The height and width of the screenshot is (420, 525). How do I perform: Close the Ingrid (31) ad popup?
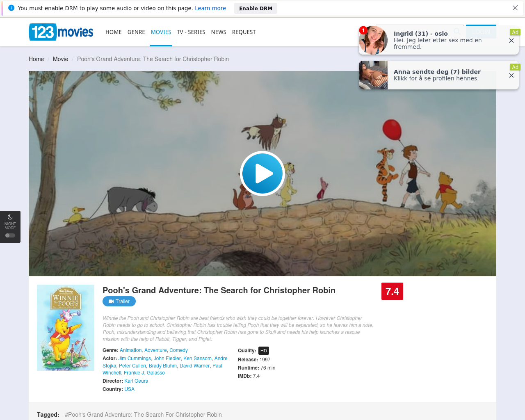(511, 41)
